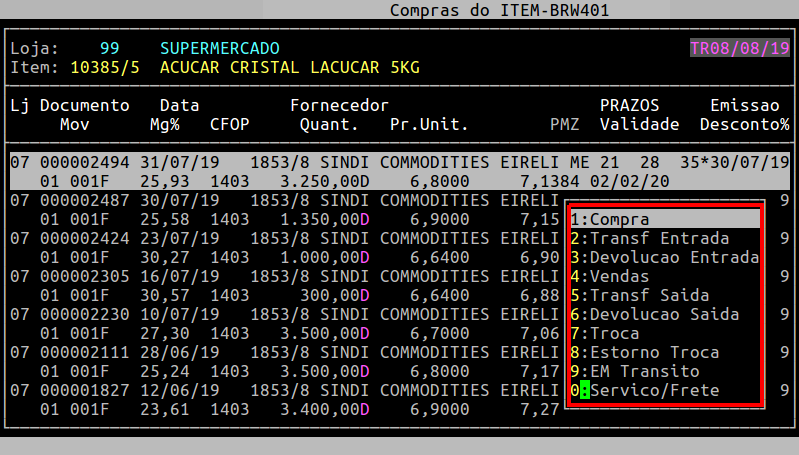
Task: Select Devolucao Entrada menu entry
Action: click(663, 257)
